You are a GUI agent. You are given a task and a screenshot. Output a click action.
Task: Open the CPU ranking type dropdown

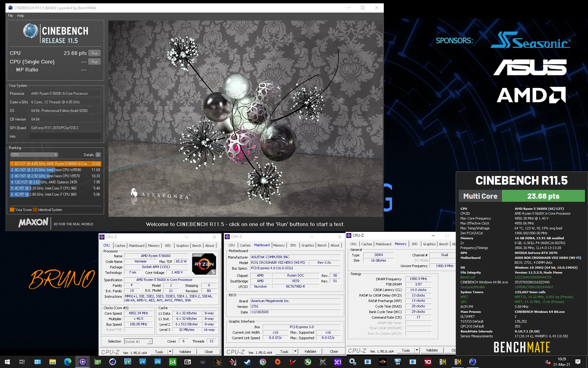point(34,155)
